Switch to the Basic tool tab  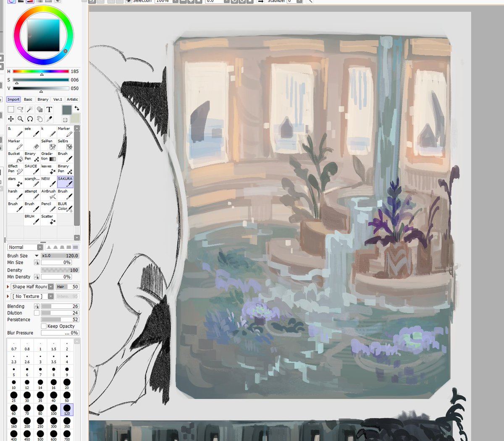pos(28,99)
